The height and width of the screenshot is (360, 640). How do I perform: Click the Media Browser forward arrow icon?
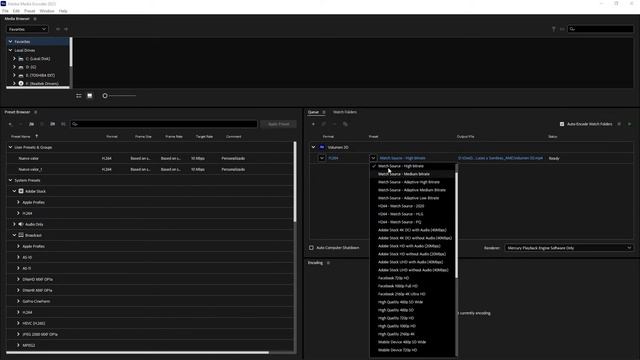66,29
